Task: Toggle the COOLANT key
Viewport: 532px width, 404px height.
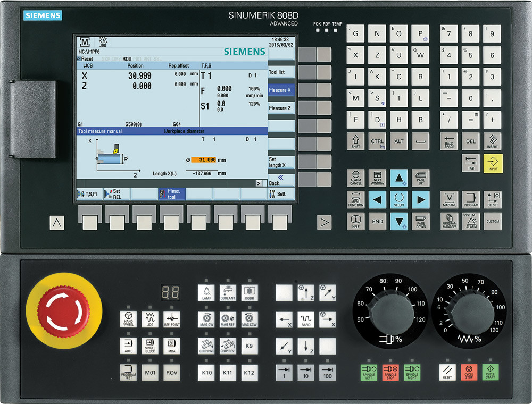Action: pyautogui.click(x=228, y=293)
